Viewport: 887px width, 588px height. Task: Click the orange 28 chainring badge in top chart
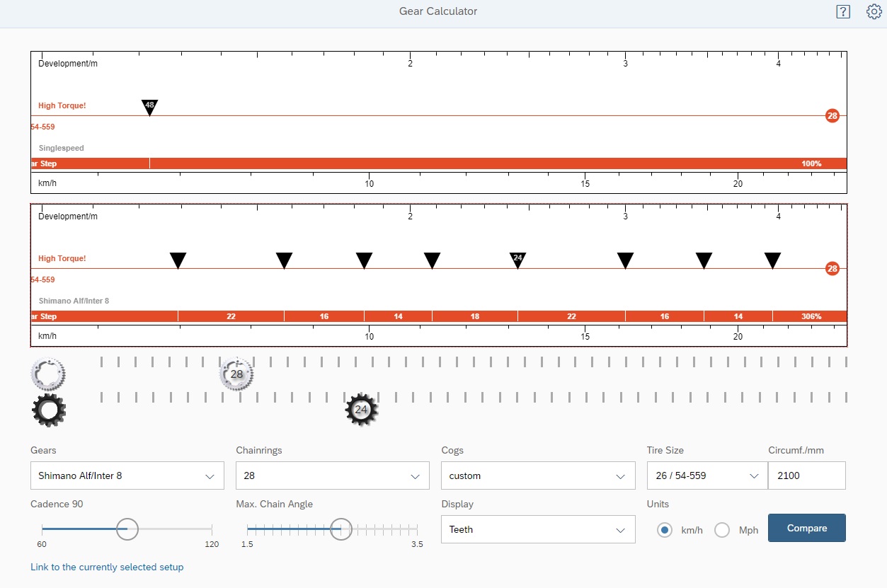click(832, 116)
